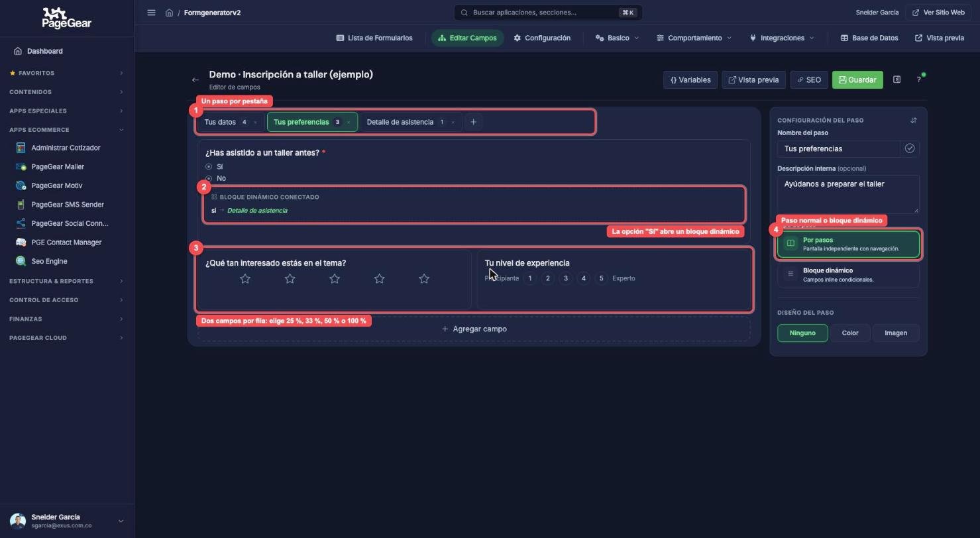This screenshot has height=538, width=980.
Task: Open the home icon in breadcrumb
Action: point(169,13)
